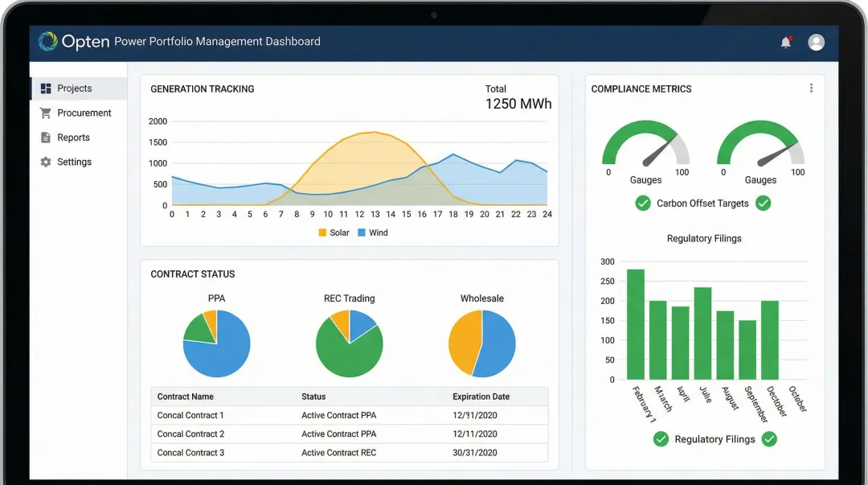
Task: Open the Compliance Metrics overflow menu
Action: click(x=812, y=88)
